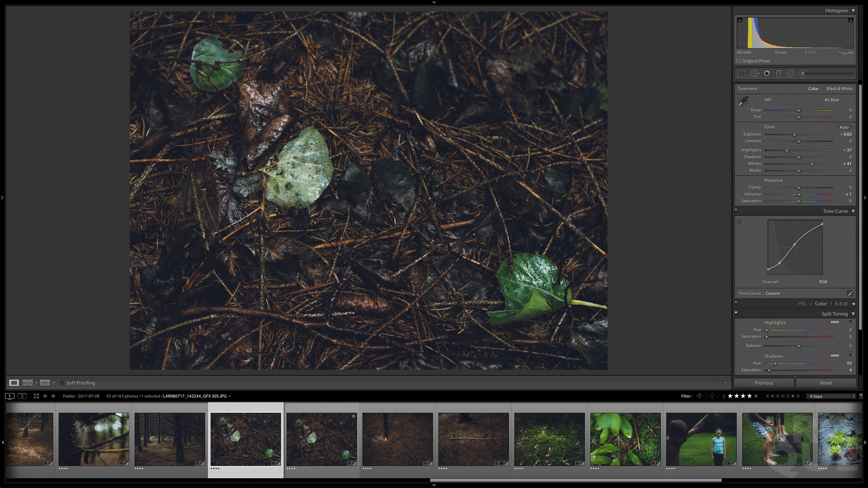Adjust the Whites slider handle
The height and width of the screenshot is (488, 868).
812,164
